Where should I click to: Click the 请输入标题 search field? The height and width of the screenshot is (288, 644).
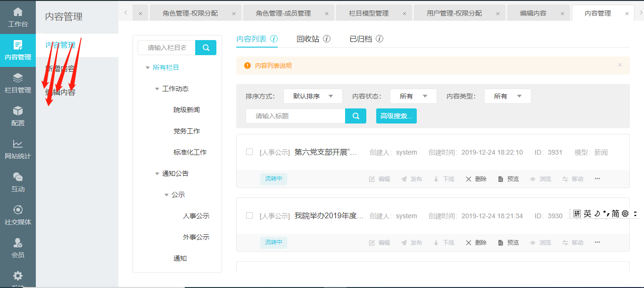296,116
